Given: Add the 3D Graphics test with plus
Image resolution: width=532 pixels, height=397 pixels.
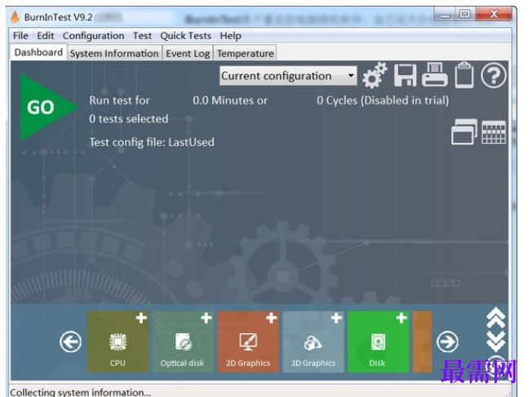Looking at the screenshot, I should point(336,319).
